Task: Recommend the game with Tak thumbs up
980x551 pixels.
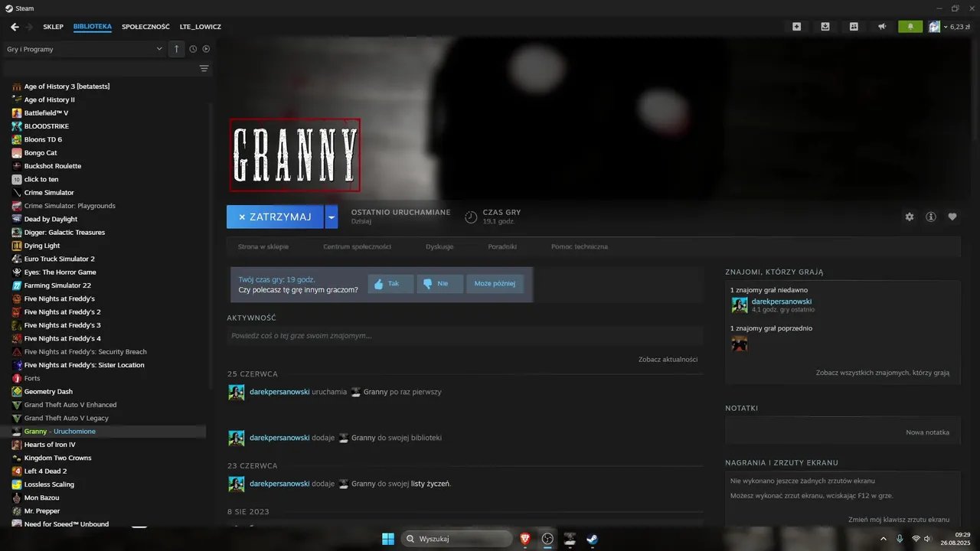Action: (390, 284)
